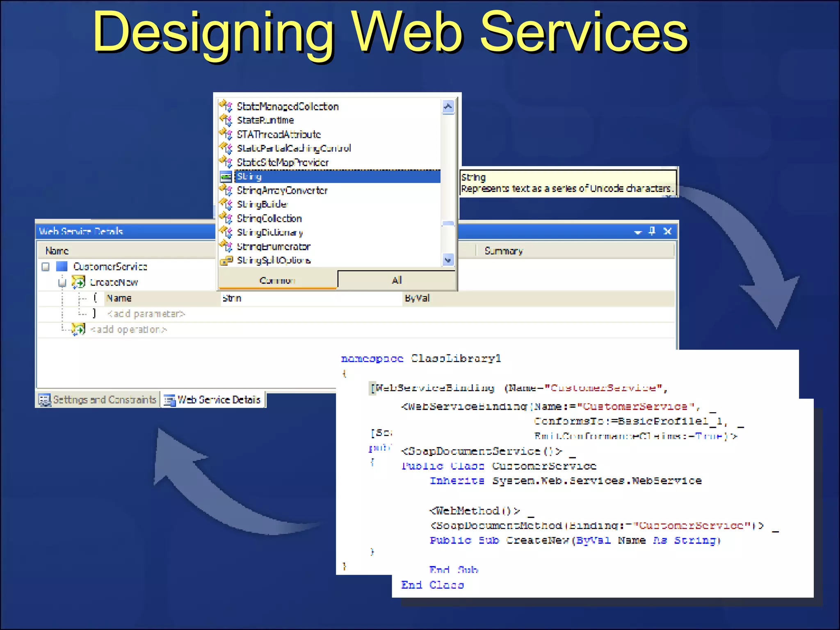Viewport: 840px width, 630px height.
Task: Select STAThreadAttribute in the list
Action: pos(279,134)
